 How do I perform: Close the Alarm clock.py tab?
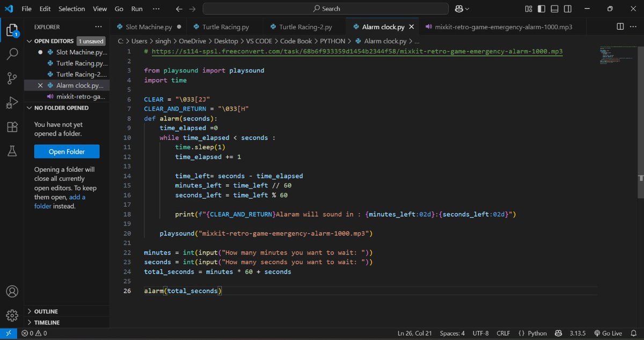click(412, 27)
